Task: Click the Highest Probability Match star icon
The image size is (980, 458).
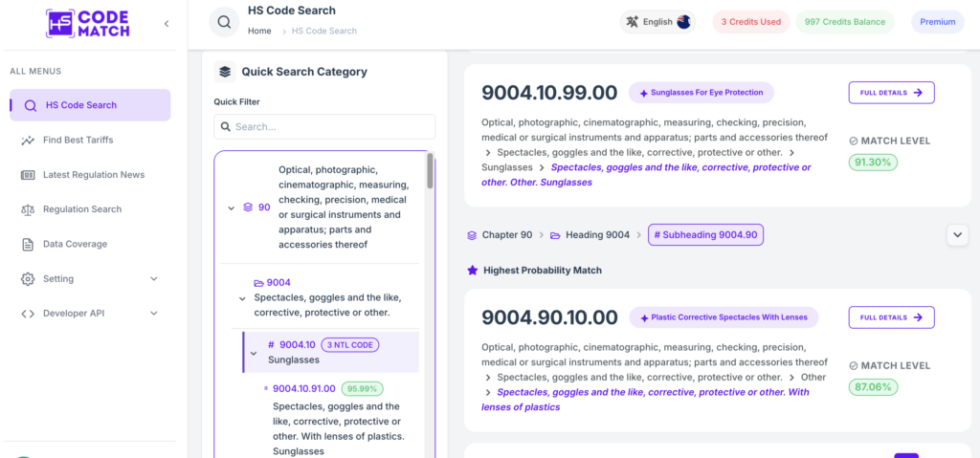Action: 473,271
